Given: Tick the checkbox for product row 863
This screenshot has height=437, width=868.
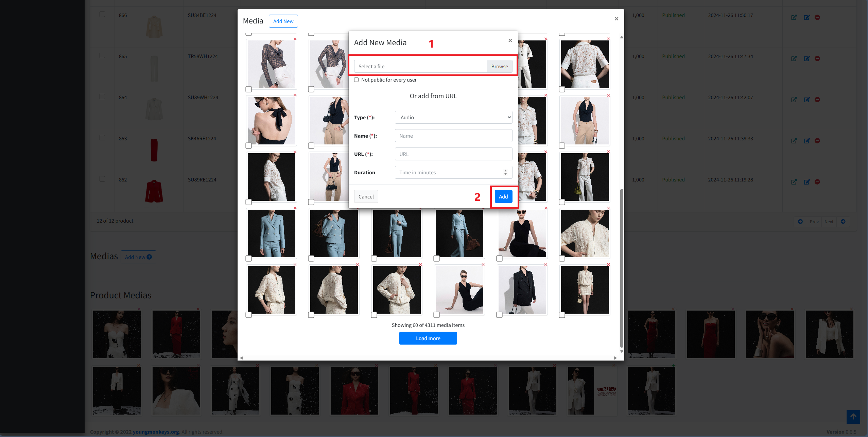Looking at the screenshot, I should [x=102, y=138].
